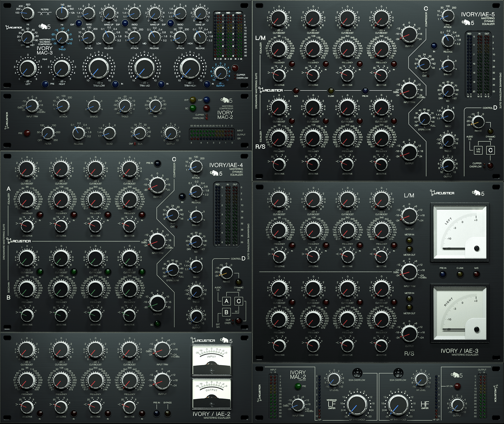Select the L/M R/S routing box on IAE-5
The image size is (504, 424).
click(x=478, y=150)
